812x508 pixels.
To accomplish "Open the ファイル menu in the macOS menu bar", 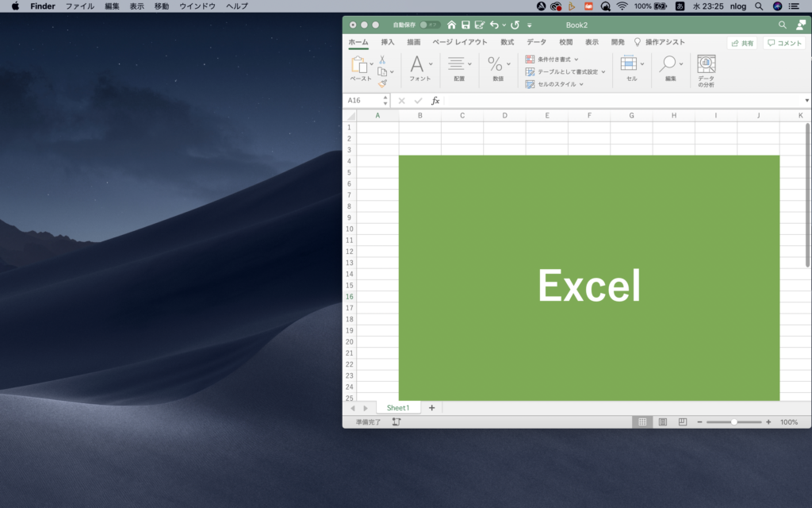I will [x=79, y=6].
